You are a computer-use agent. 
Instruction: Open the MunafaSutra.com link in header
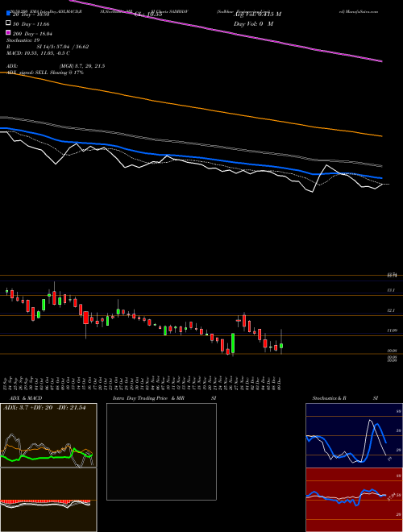[x=358, y=11]
